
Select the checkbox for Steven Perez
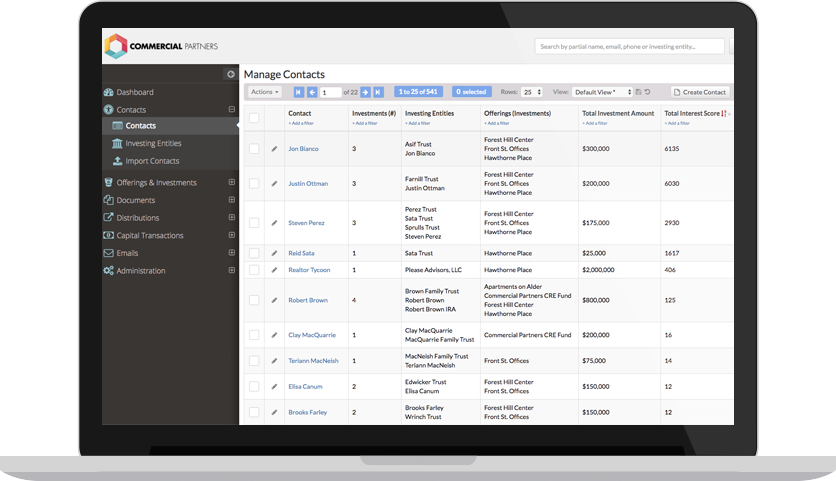(x=254, y=223)
